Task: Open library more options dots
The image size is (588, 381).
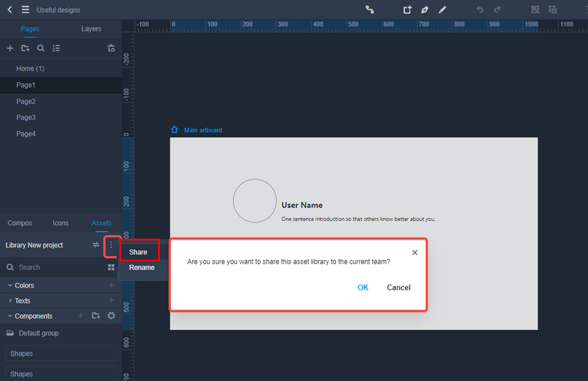Action: 111,245
